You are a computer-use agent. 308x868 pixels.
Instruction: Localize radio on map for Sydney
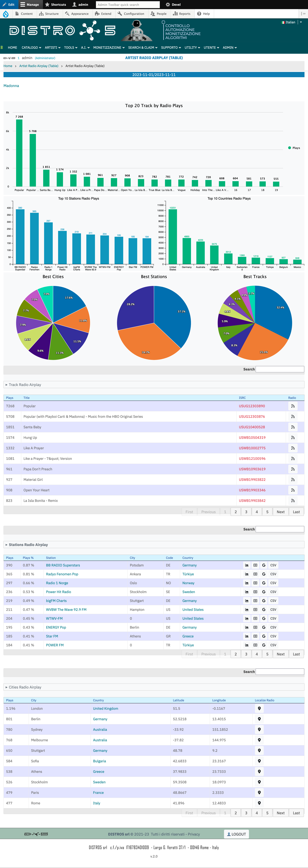click(259, 729)
